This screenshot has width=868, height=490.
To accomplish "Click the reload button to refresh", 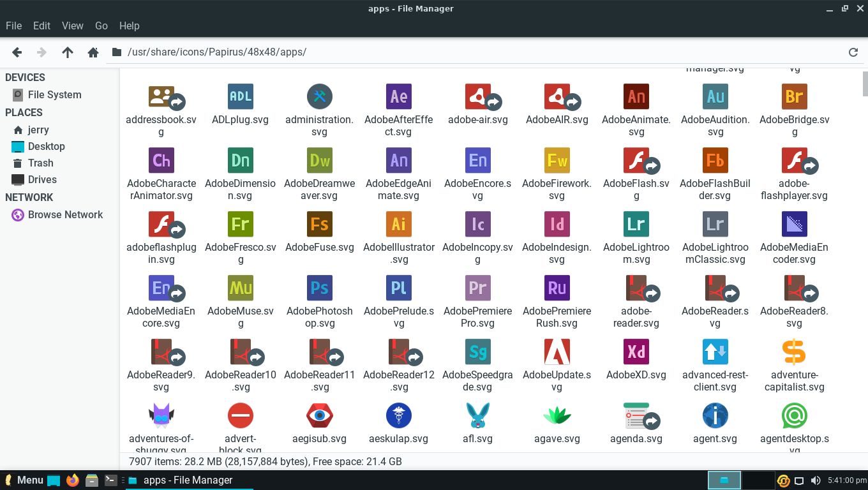I will (x=853, y=52).
